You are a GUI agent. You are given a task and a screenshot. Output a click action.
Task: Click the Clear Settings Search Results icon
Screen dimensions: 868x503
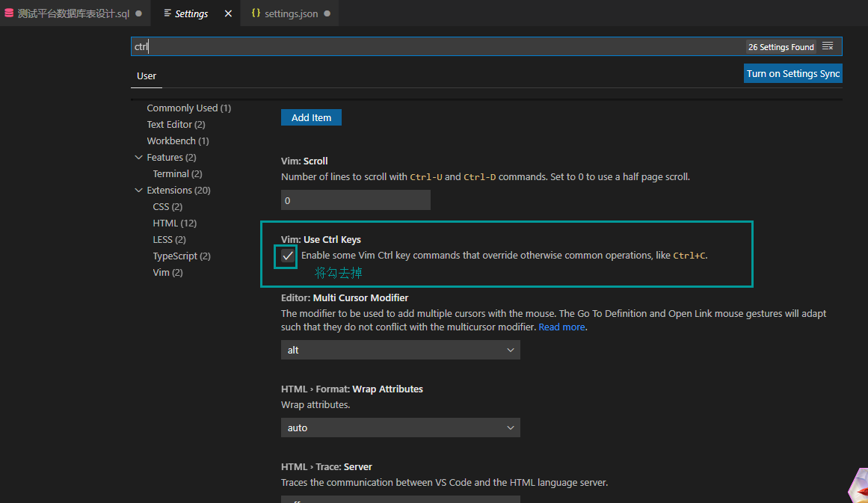coord(828,46)
